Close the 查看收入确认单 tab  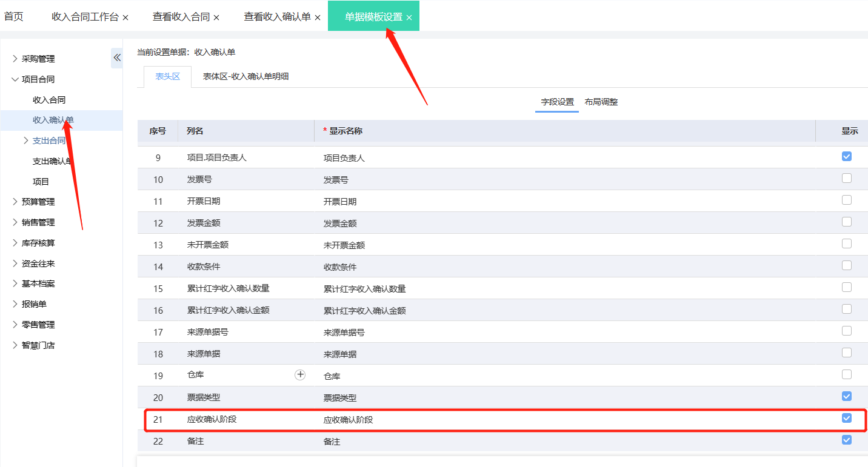[x=318, y=18]
